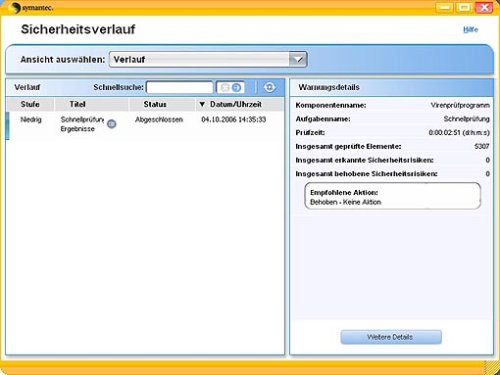Screen dimensions: 500x375
Task: Click the Symantec logo in title bar
Action: pyautogui.click(x=31, y=8)
